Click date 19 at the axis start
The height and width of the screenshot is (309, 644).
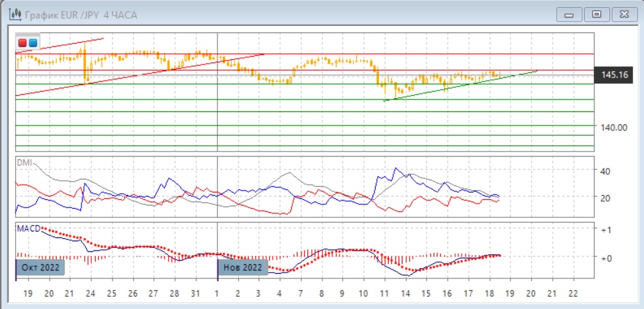[28, 293]
